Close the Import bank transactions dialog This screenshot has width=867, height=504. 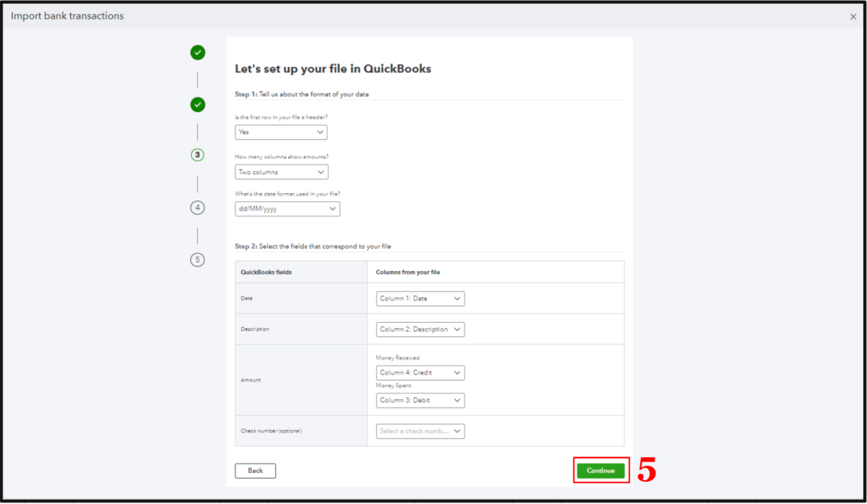click(x=853, y=15)
